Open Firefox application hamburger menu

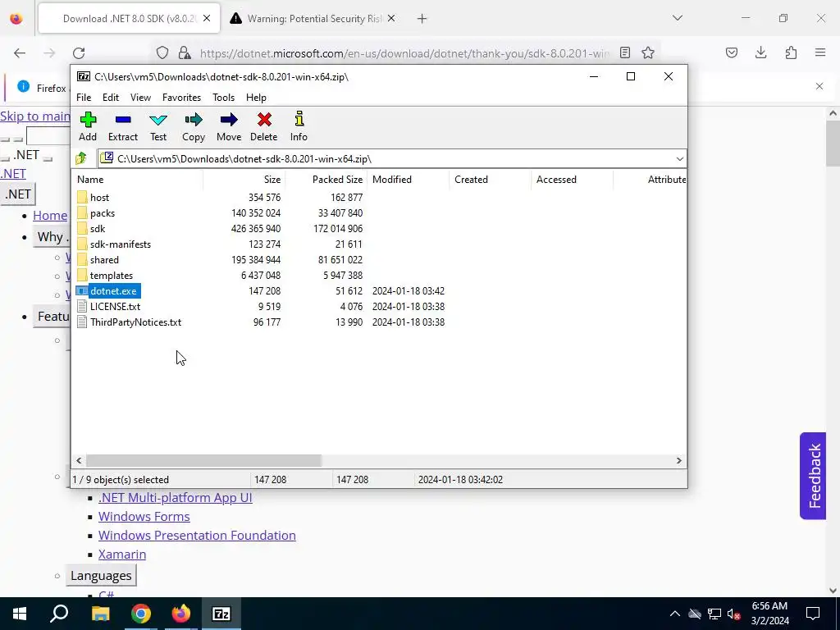point(820,52)
